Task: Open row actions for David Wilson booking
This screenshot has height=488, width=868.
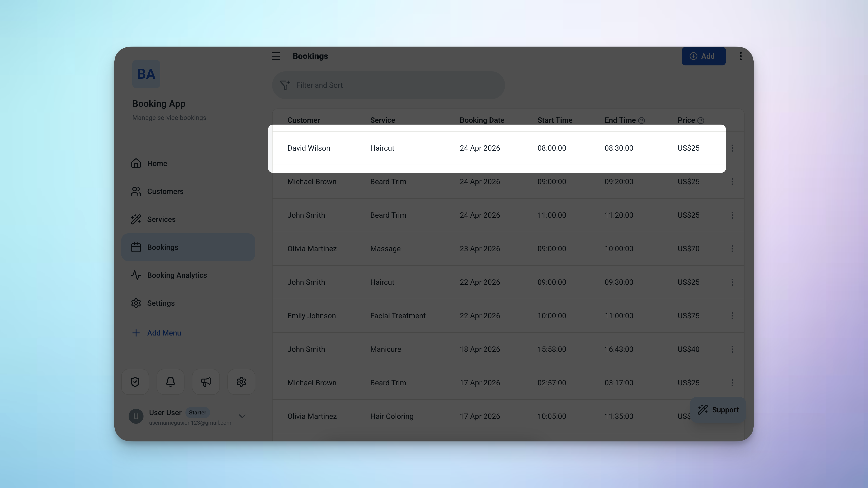Action: click(x=732, y=148)
